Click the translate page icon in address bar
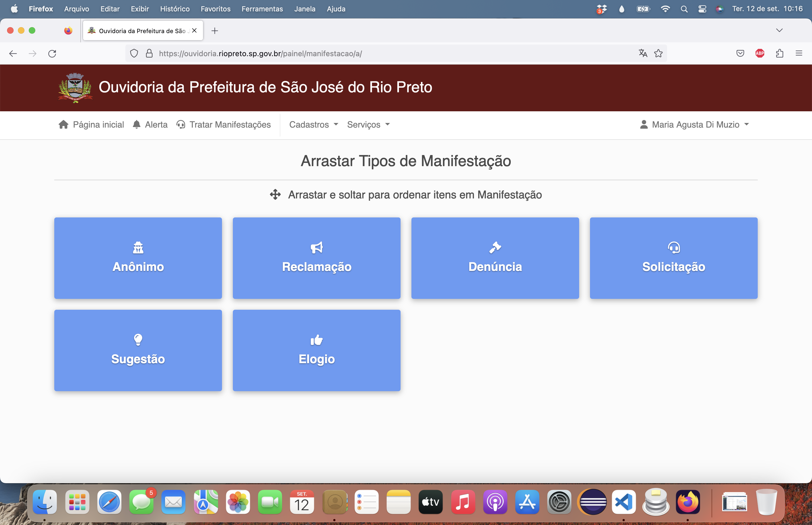 tap(643, 53)
